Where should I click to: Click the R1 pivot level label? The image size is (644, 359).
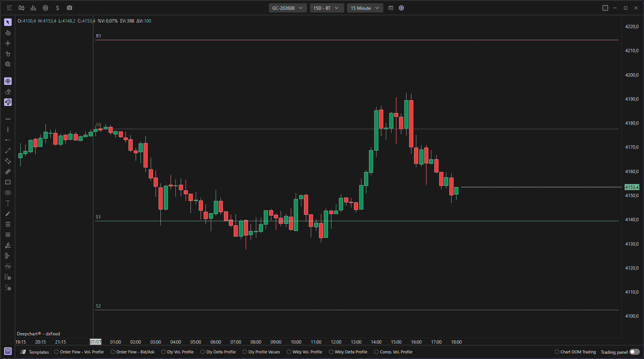tap(98, 36)
